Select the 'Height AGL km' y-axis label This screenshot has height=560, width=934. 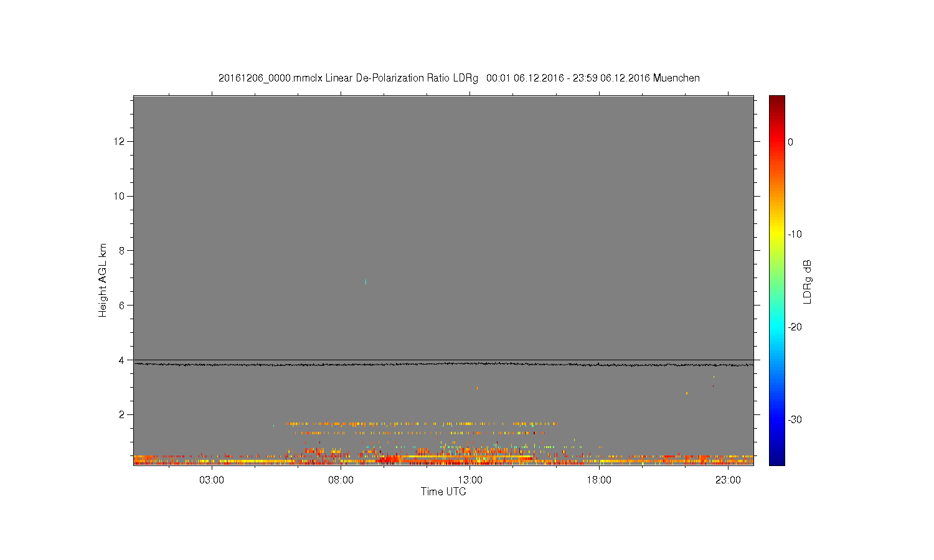tap(103, 280)
